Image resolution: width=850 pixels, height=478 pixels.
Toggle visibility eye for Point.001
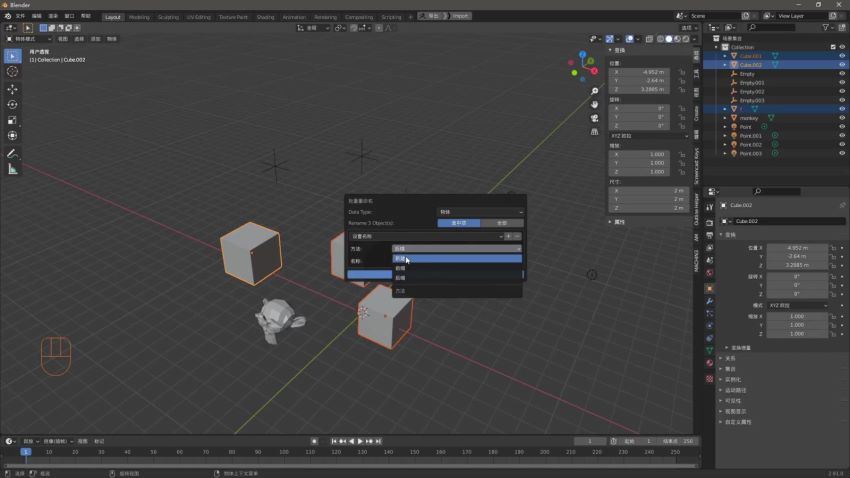pos(842,135)
